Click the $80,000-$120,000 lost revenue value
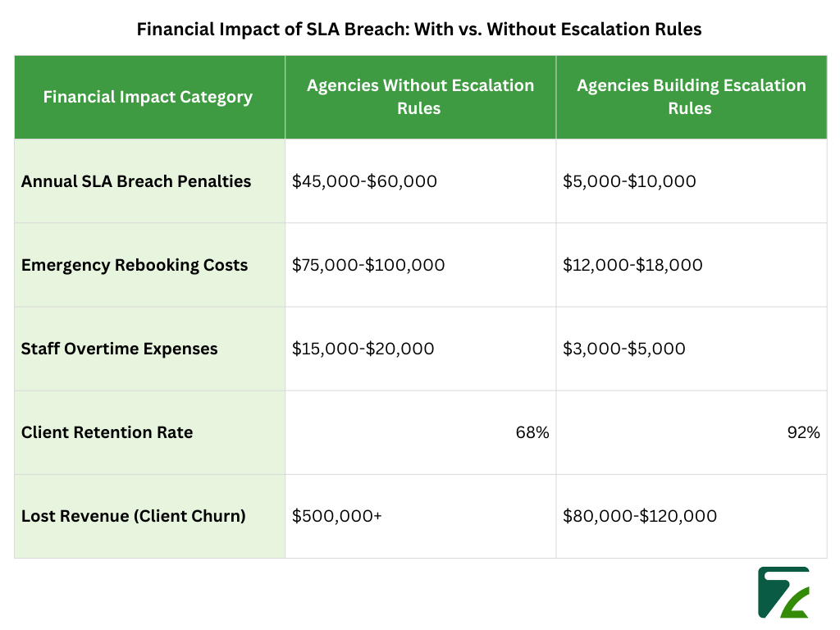The width and height of the screenshot is (840, 630). [640, 516]
